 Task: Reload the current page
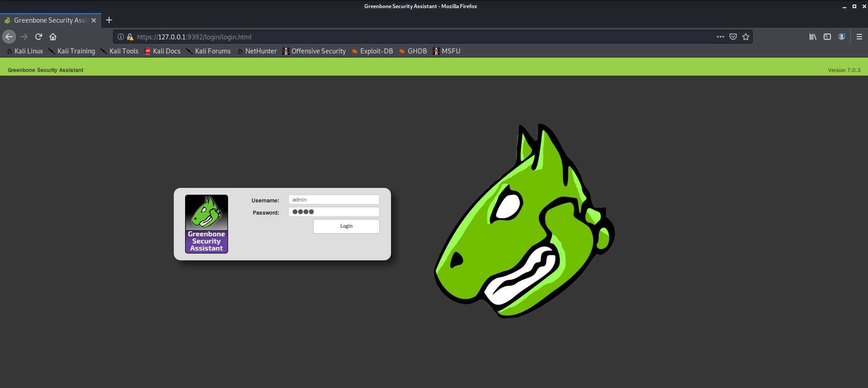click(x=38, y=37)
